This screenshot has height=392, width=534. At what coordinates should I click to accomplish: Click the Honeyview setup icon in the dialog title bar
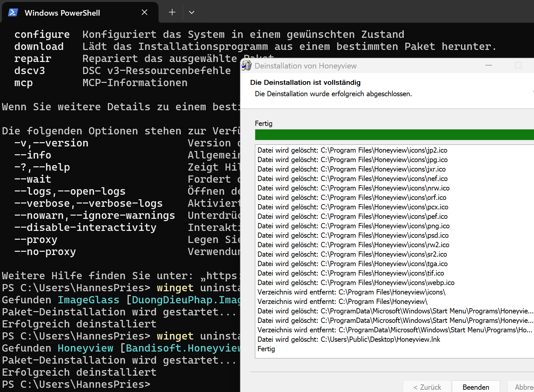coord(246,65)
